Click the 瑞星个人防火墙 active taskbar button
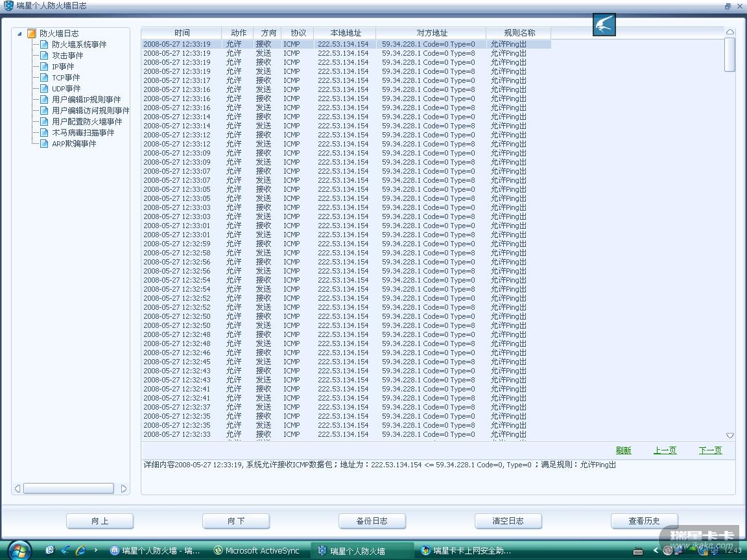Viewport: 747px width, 560px height. pos(362,550)
